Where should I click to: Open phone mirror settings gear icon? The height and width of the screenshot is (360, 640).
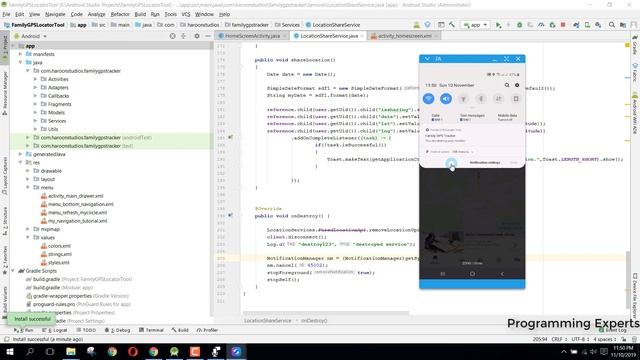517,85
